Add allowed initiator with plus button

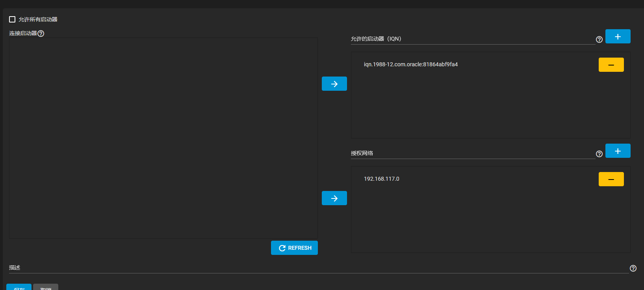coord(618,36)
